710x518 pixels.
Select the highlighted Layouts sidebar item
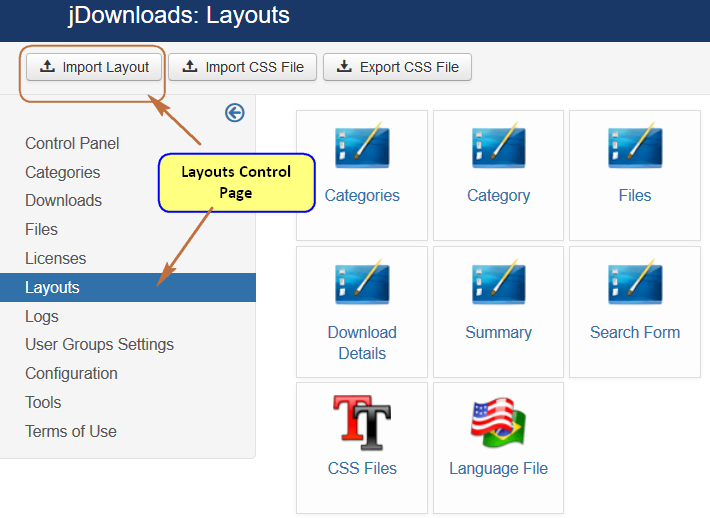[128, 288]
